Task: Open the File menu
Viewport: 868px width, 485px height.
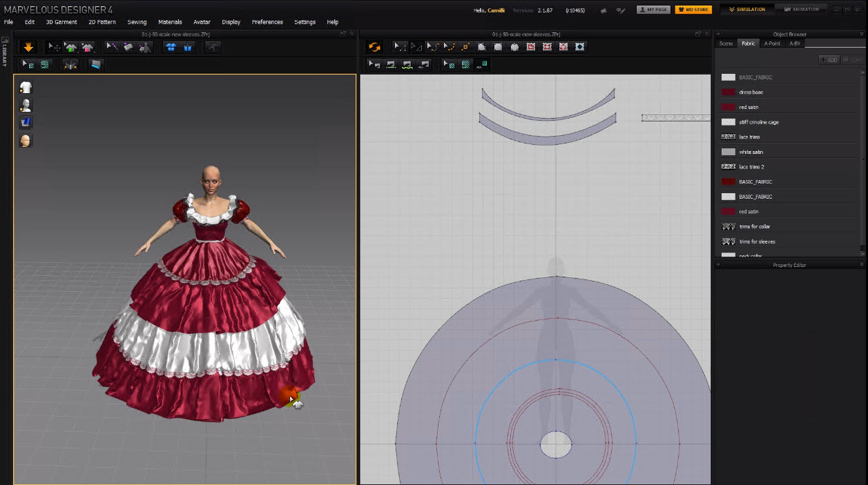Action: [x=8, y=22]
